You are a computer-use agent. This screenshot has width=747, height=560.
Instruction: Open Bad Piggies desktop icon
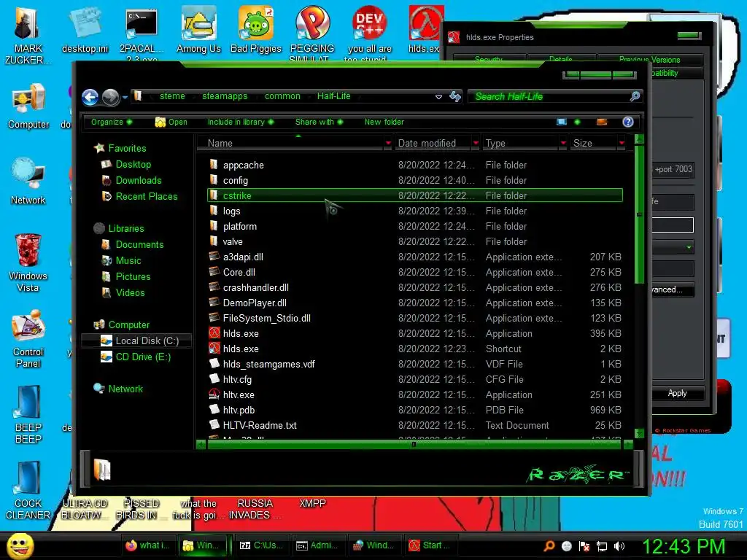[256, 30]
